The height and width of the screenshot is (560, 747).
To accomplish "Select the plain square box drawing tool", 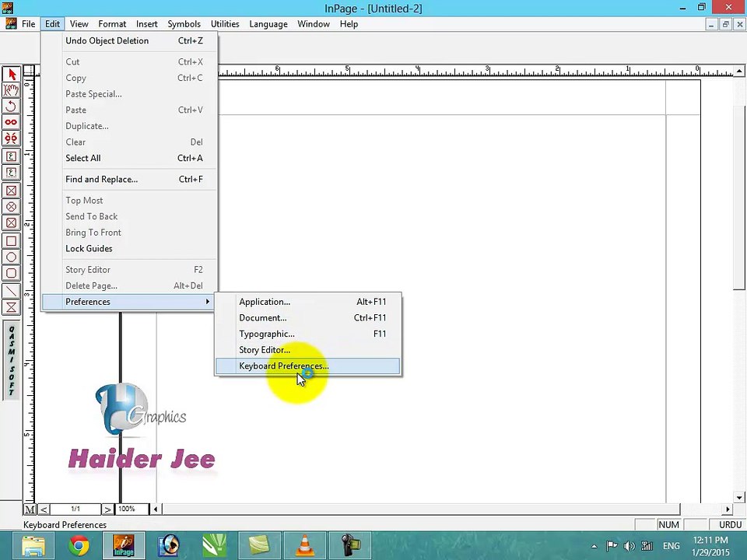I will coord(11,241).
